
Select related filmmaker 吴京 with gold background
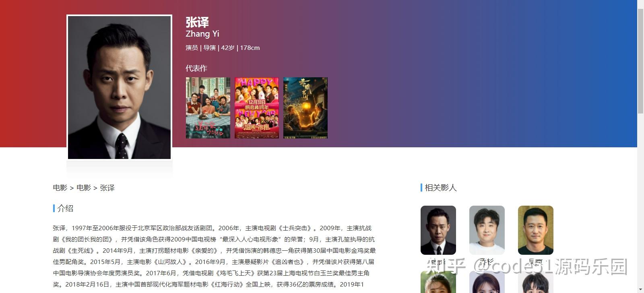click(x=536, y=230)
